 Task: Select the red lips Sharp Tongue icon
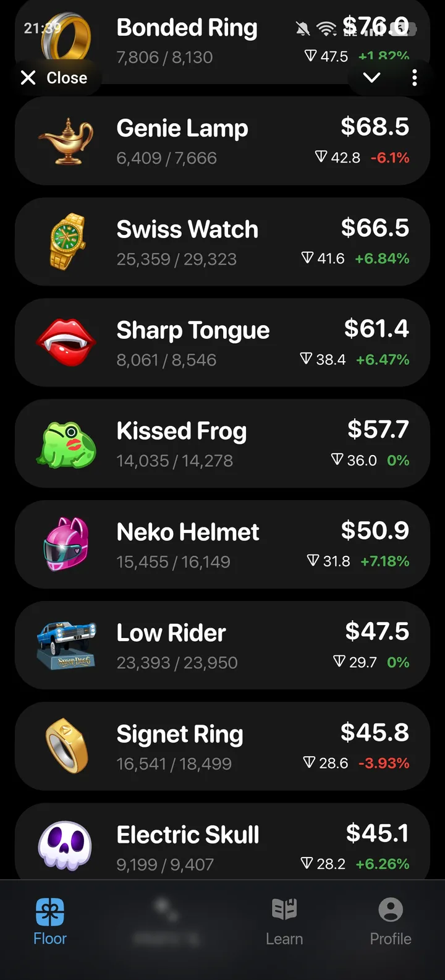(x=66, y=343)
